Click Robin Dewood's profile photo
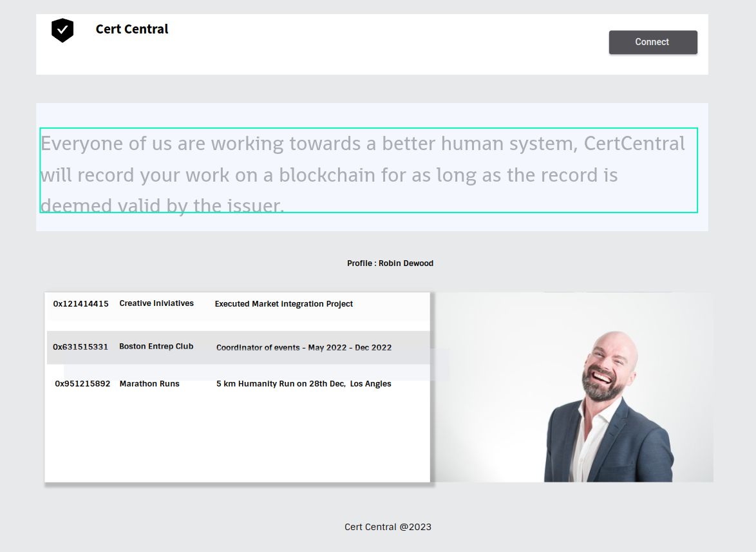 (573, 386)
